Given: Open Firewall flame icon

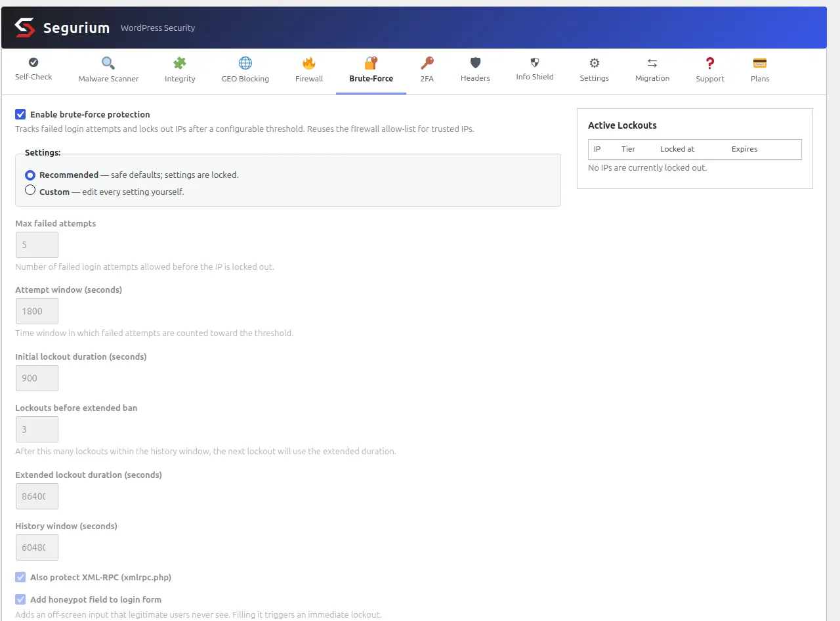Looking at the screenshot, I should pyautogui.click(x=309, y=63).
